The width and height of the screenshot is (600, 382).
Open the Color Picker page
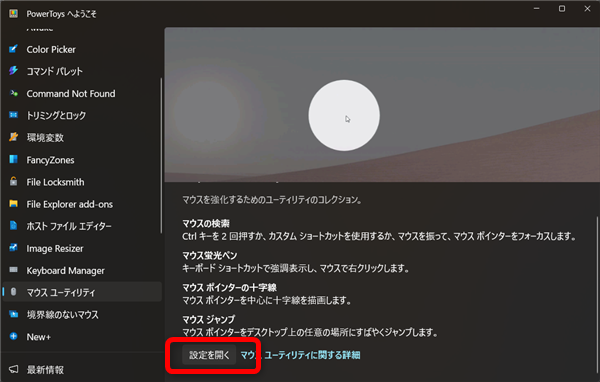(81, 49)
